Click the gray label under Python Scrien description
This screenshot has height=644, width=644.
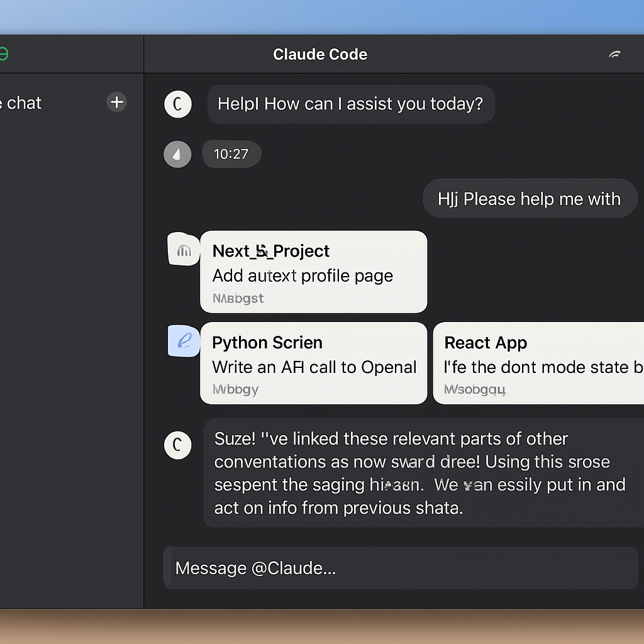click(x=235, y=389)
